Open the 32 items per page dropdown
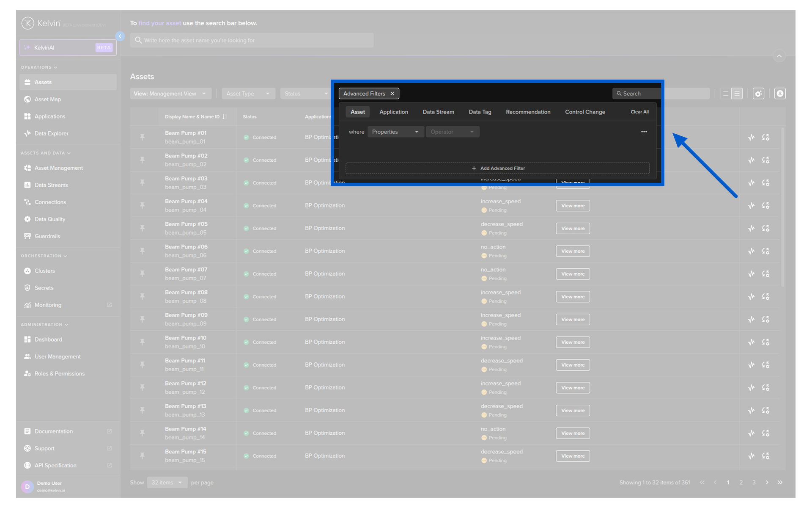Screen dimensions: 812x508 [x=167, y=483]
